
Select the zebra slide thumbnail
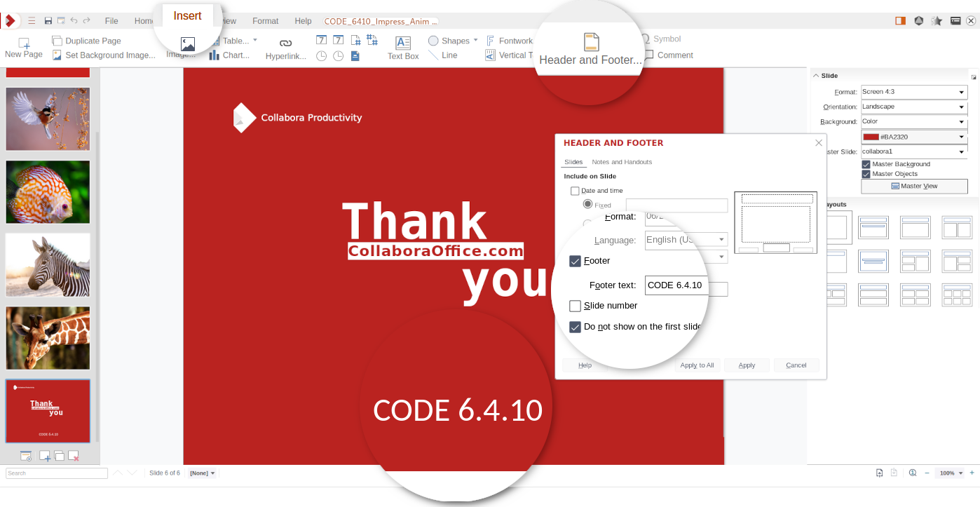[48, 265]
